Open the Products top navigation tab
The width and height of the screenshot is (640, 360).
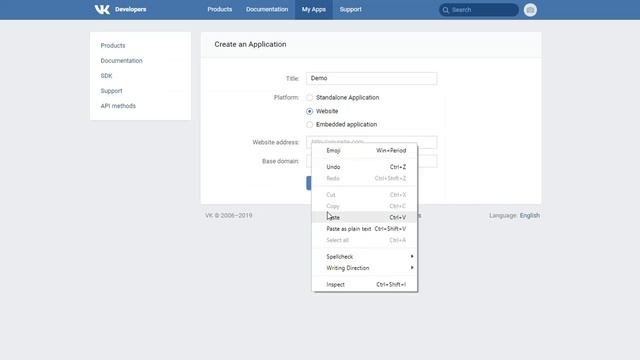click(220, 9)
